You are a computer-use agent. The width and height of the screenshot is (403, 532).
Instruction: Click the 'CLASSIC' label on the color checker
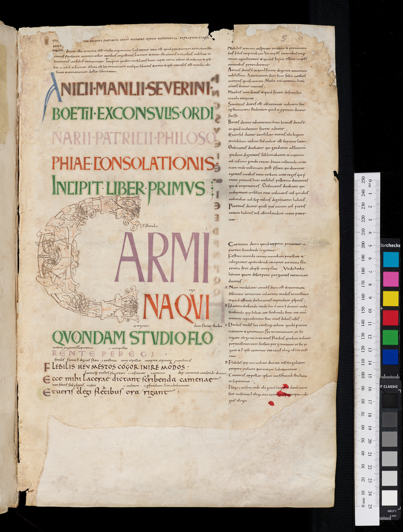pyautogui.click(x=390, y=386)
